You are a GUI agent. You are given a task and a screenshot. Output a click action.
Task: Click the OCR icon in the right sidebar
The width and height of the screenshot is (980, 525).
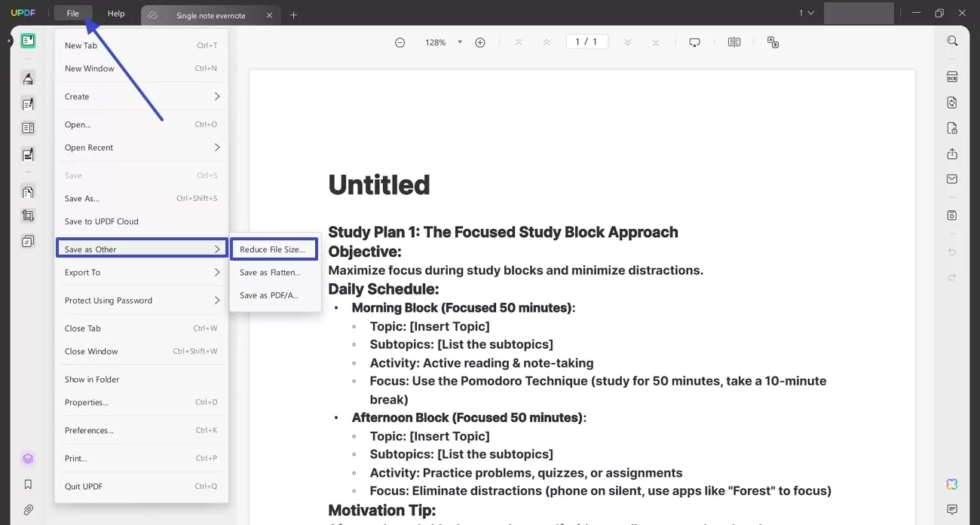[x=952, y=76]
